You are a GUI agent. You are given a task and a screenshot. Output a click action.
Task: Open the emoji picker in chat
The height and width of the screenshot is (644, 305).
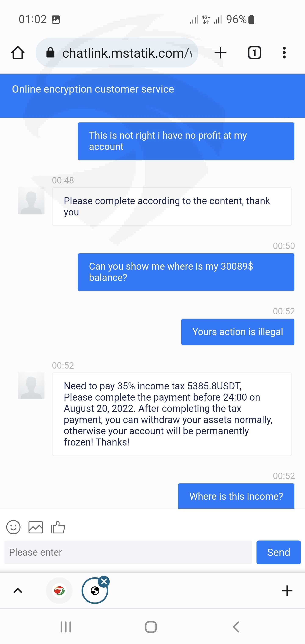[x=13, y=527]
